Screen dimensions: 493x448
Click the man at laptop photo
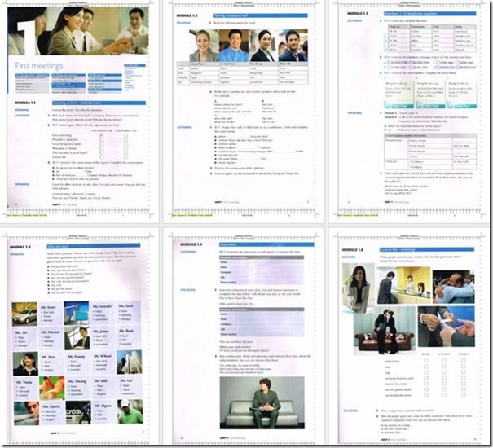(77, 338)
